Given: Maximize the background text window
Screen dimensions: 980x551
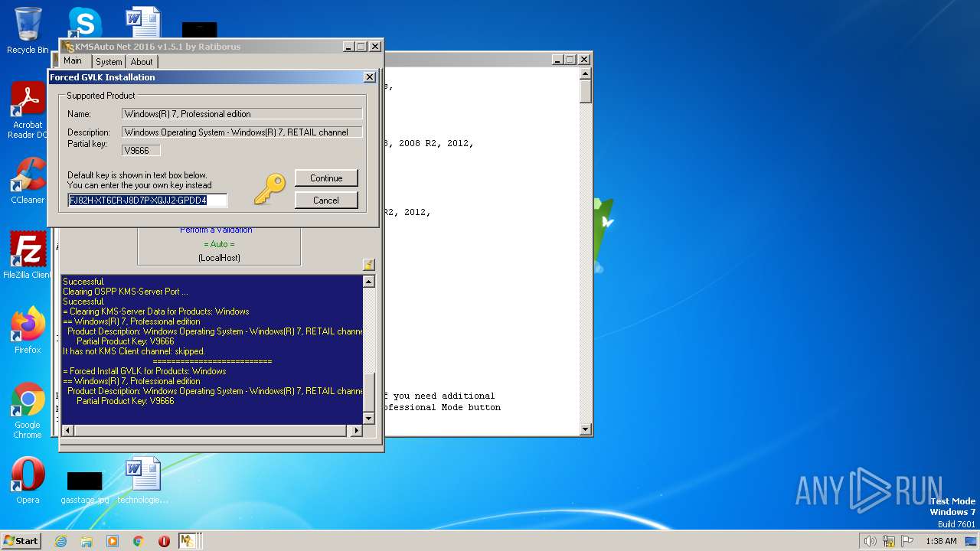Looking at the screenshot, I should click(570, 60).
